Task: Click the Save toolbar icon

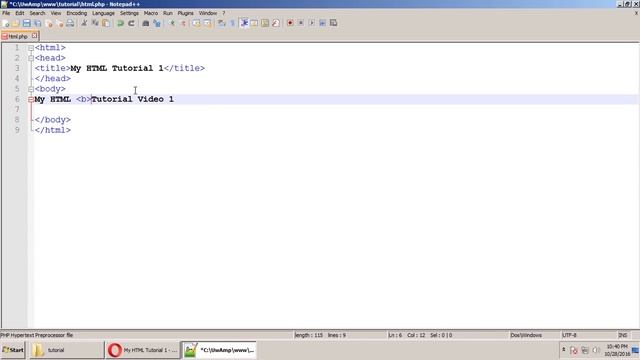Action: coord(27,23)
